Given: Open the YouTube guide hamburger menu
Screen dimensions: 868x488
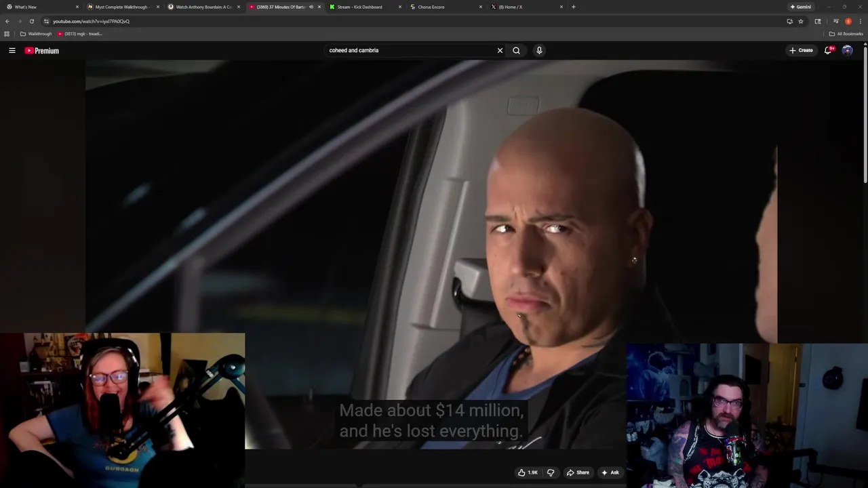Looking at the screenshot, I should (x=12, y=51).
